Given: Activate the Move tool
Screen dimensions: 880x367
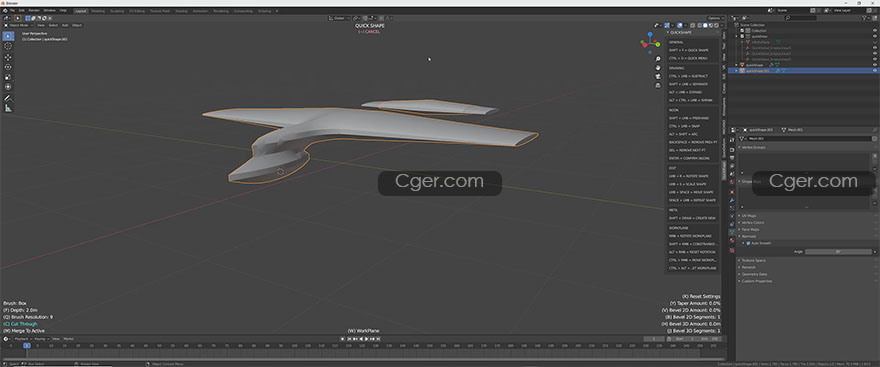Looking at the screenshot, I should pyautogui.click(x=8, y=57).
